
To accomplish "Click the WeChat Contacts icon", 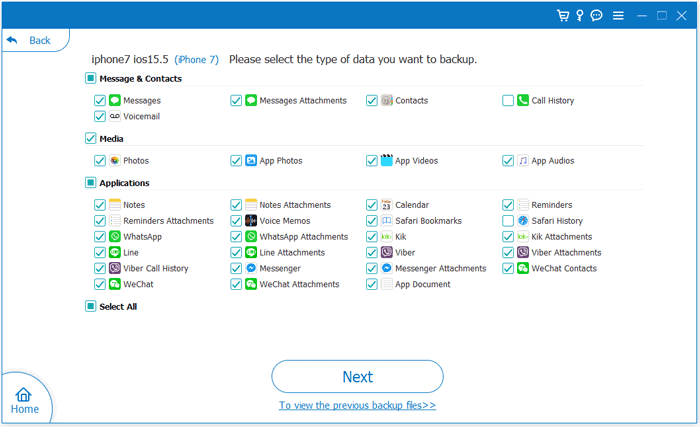I will pyautogui.click(x=523, y=268).
